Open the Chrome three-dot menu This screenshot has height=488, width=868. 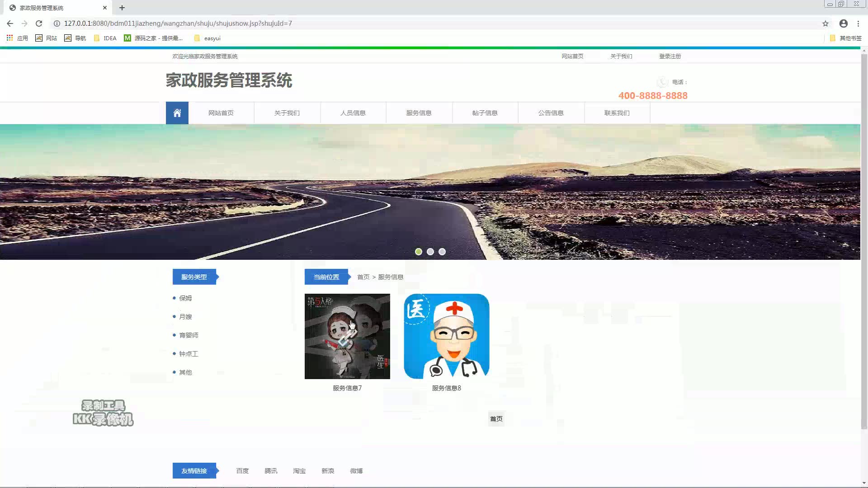click(x=859, y=23)
